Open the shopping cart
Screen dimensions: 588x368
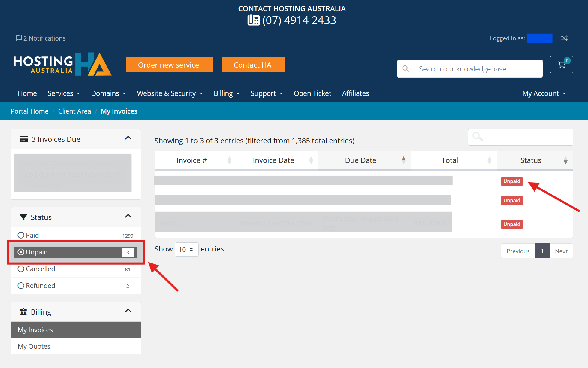pyautogui.click(x=562, y=65)
